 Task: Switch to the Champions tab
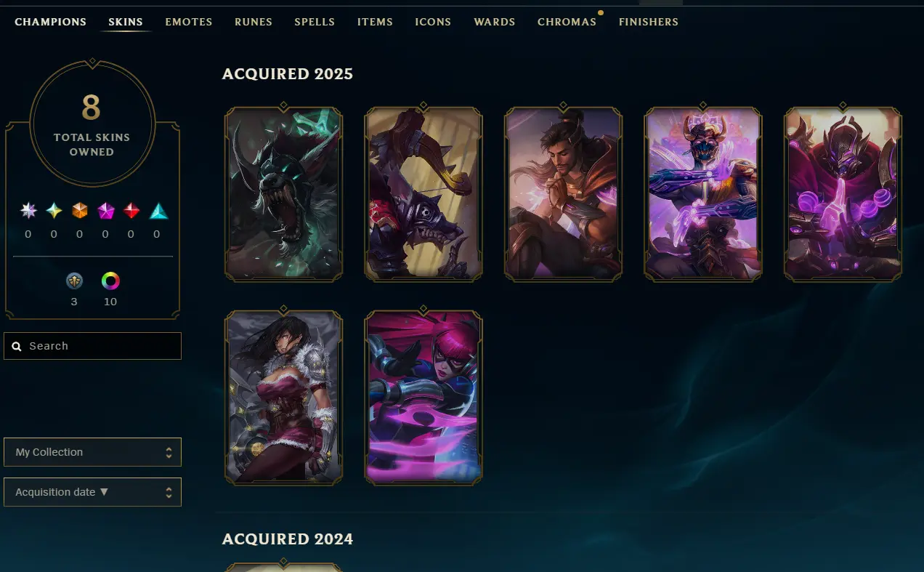click(50, 22)
